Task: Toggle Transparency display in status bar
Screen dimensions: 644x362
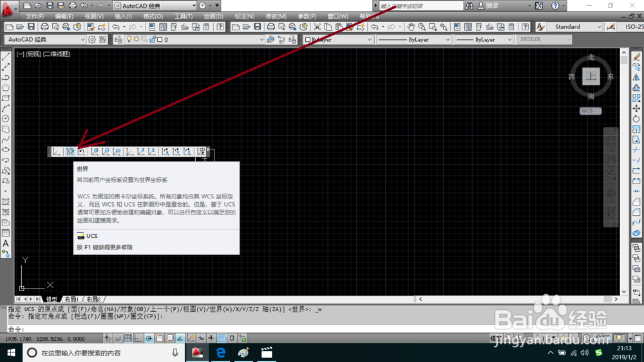Action: 222,338
